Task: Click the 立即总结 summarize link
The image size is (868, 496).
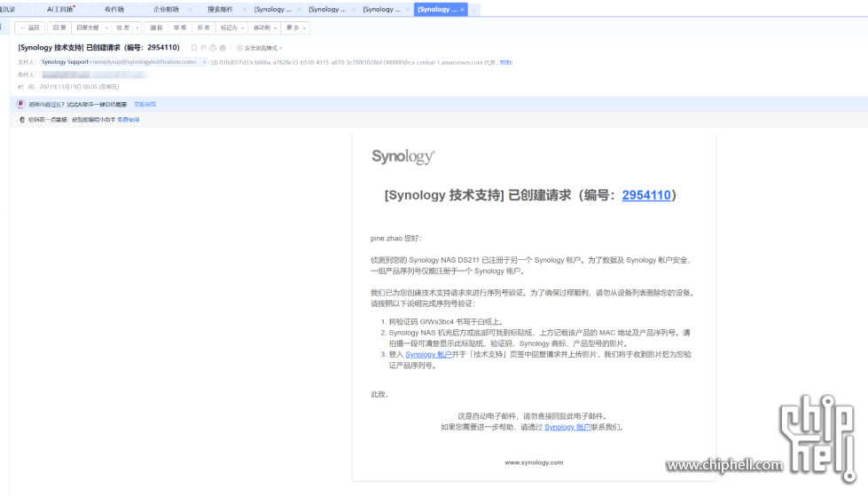Action: click(145, 104)
